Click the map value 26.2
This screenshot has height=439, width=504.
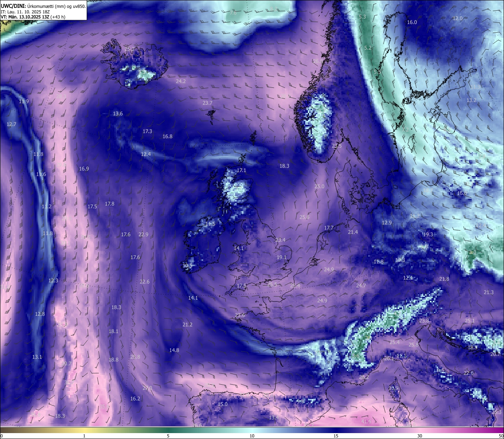pyautogui.click(x=364, y=377)
